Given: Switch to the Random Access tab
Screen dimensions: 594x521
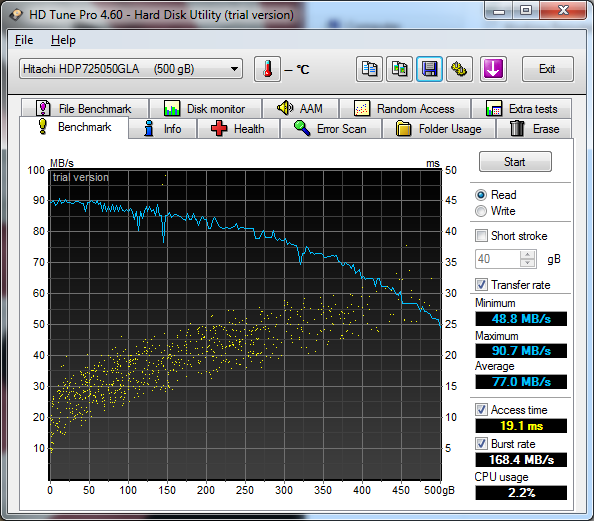Looking at the screenshot, I should tap(405, 109).
